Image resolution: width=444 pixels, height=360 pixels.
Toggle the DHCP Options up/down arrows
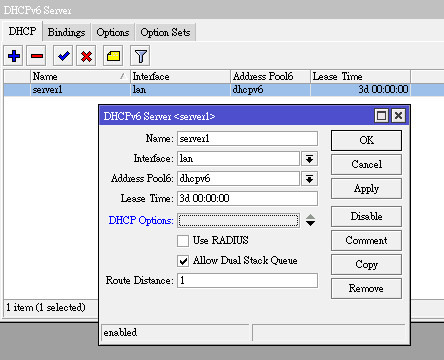pyautogui.click(x=310, y=220)
